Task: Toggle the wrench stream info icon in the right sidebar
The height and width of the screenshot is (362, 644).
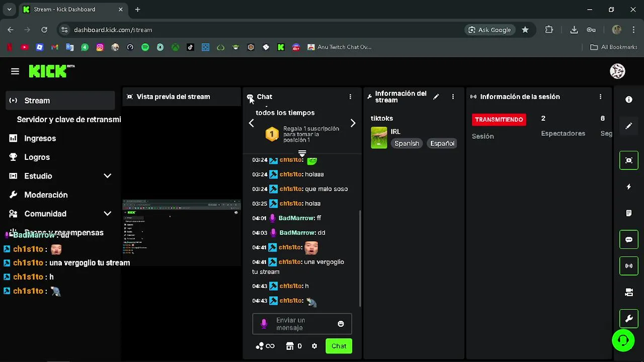Action: [629, 319]
